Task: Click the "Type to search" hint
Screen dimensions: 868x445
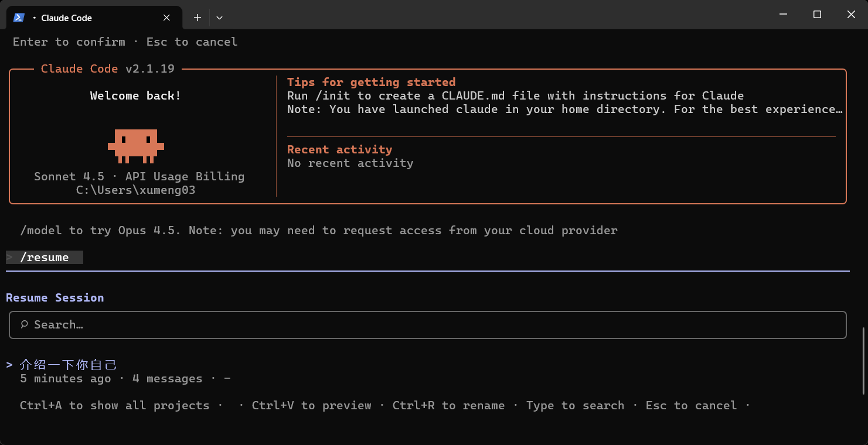Action: [576, 405]
